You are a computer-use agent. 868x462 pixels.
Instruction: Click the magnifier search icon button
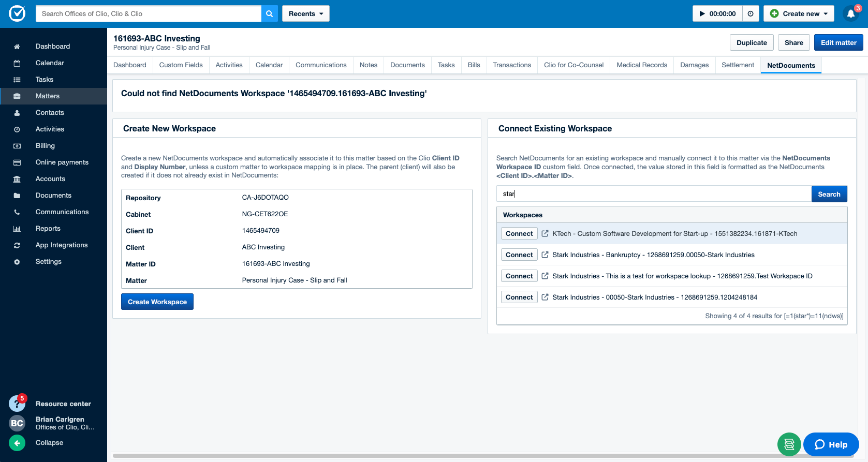[x=270, y=13]
